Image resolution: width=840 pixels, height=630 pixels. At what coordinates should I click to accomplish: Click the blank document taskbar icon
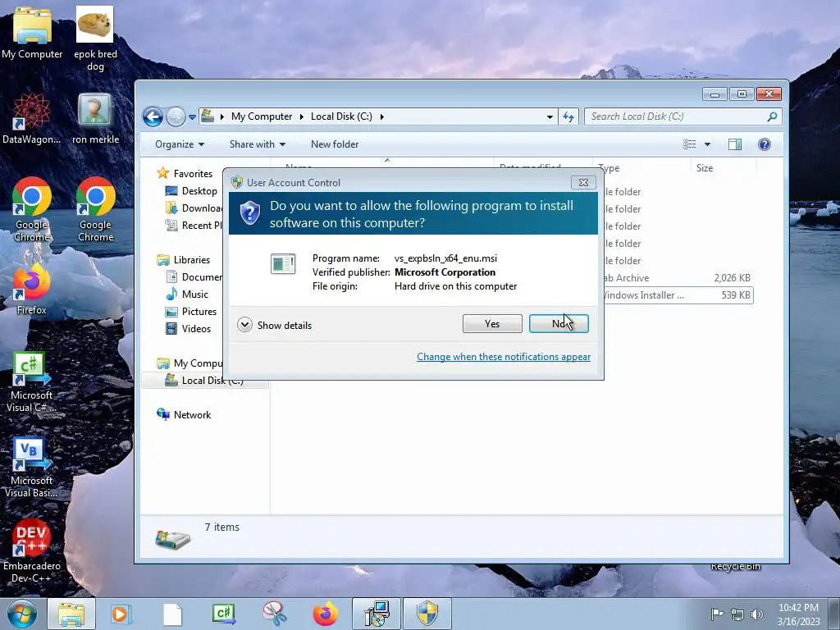[172, 614]
